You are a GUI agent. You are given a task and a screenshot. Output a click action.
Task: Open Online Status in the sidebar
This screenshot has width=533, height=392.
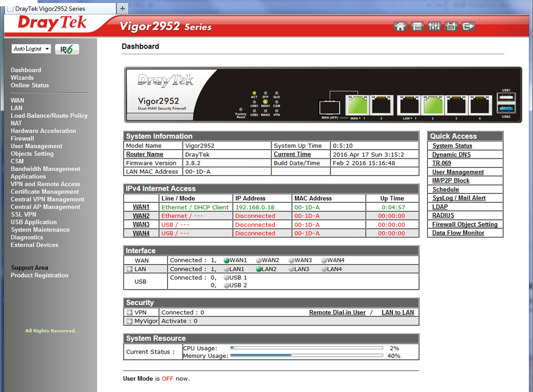coord(30,85)
